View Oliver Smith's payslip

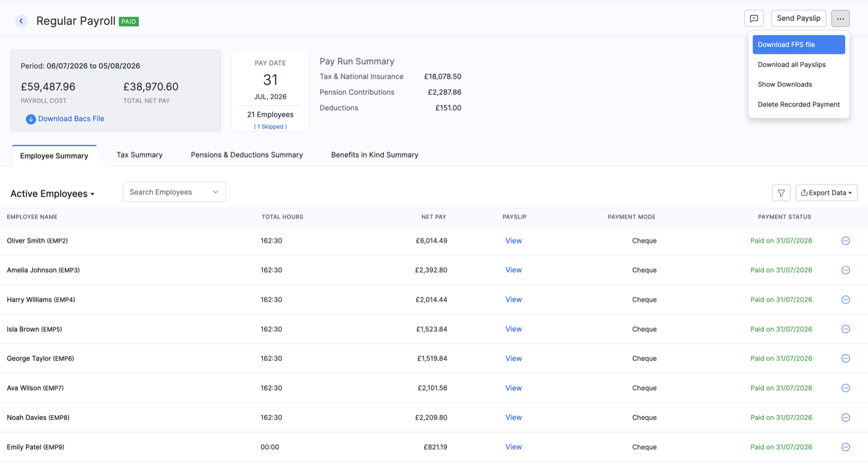click(x=513, y=241)
